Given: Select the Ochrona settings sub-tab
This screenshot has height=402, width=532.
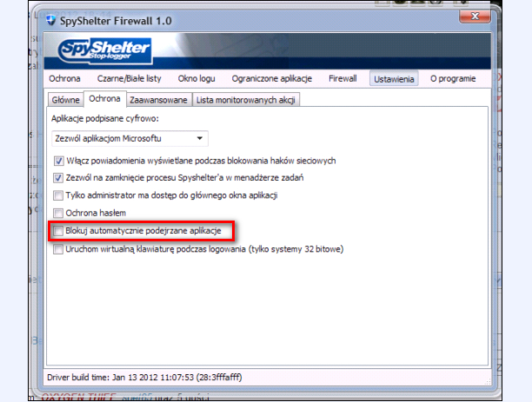Looking at the screenshot, I should tap(104, 100).
